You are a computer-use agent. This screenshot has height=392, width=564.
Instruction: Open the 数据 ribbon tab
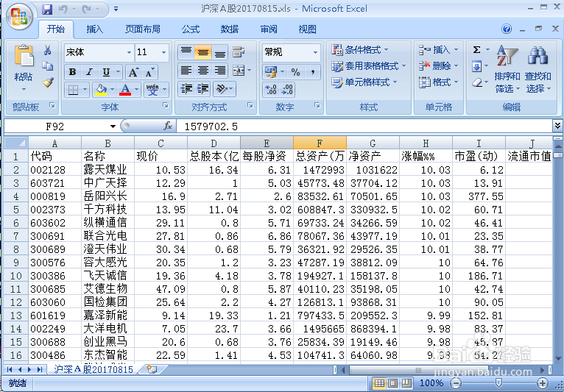pyautogui.click(x=230, y=29)
